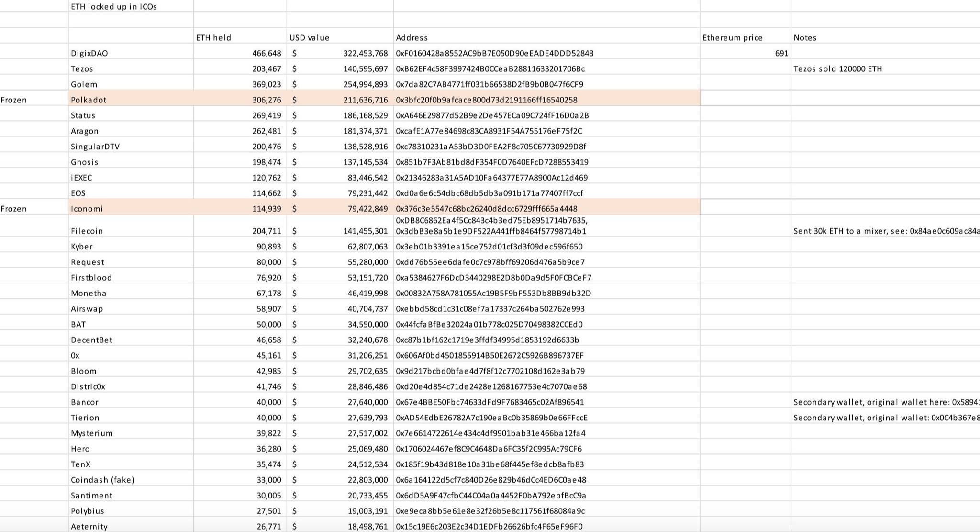Click the Frozen label beside Iconomi
This screenshot has height=532, width=980.
(x=13, y=209)
